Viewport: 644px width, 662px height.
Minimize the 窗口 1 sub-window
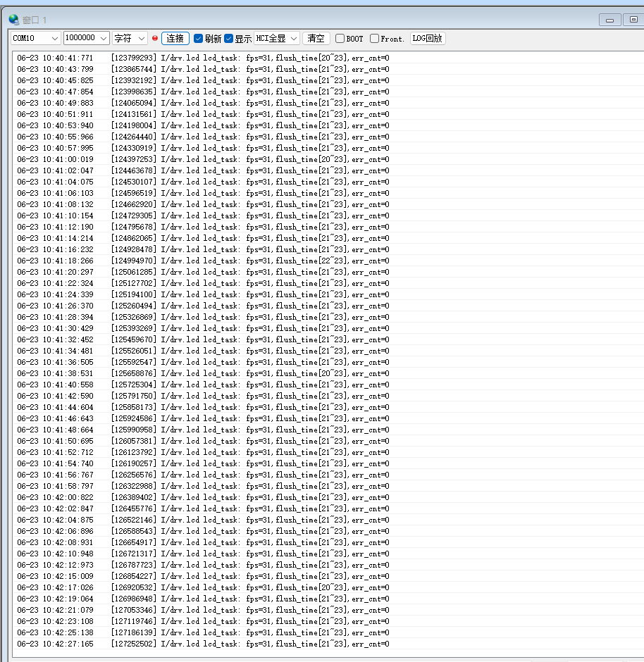(x=609, y=20)
